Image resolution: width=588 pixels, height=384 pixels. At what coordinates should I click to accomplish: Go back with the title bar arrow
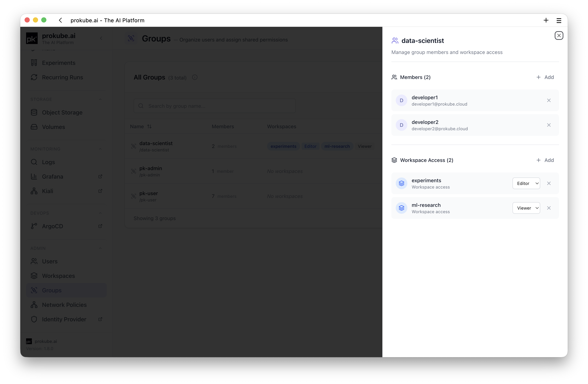pyautogui.click(x=60, y=20)
